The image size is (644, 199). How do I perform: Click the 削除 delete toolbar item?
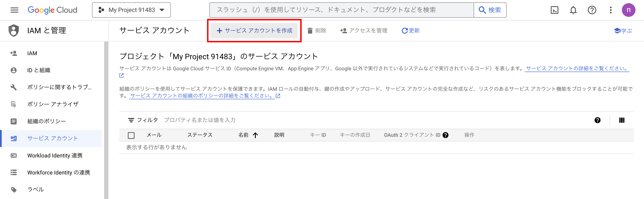318,30
